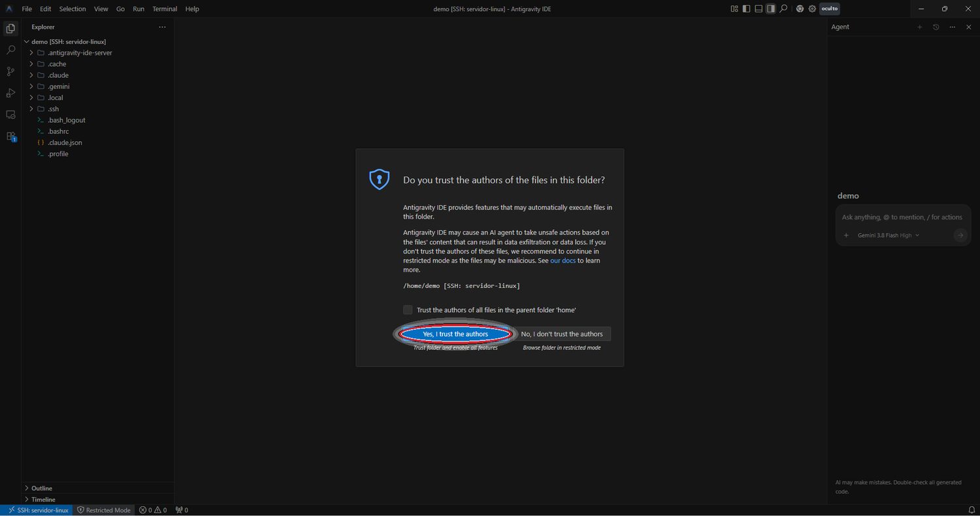Click the magnifier icon in the title bar
This screenshot has width=980, height=516.
coord(783,8)
